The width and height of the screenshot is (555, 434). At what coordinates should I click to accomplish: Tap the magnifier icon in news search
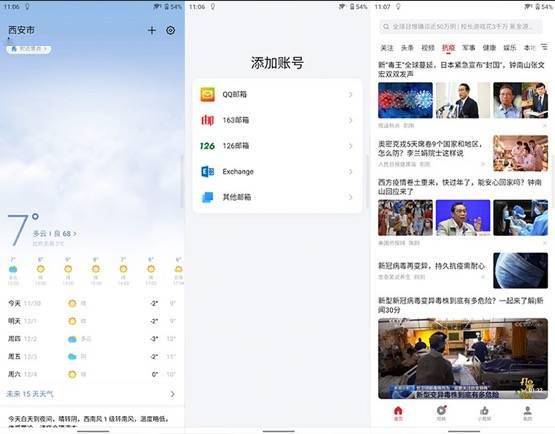pyautogui.click(x=386, y=27)
